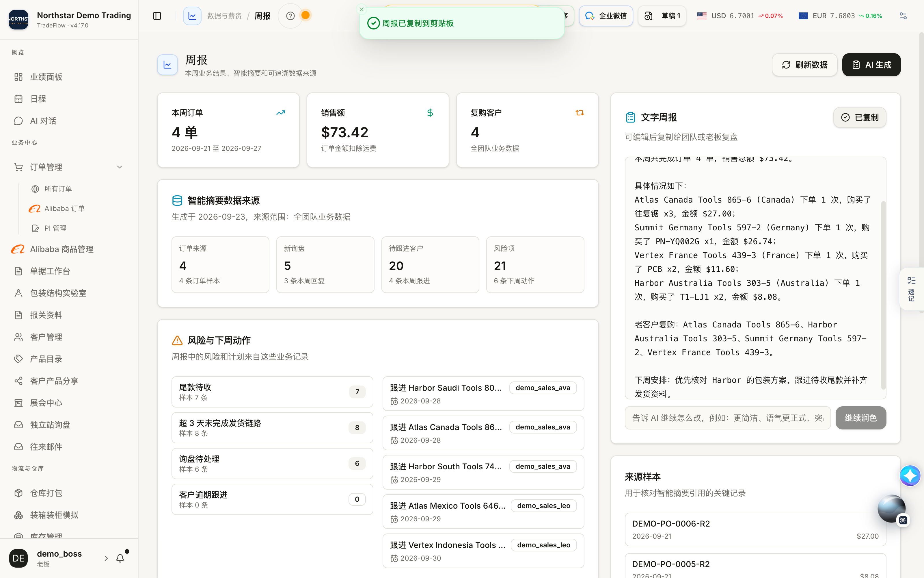Image resolution: width=924 pixels, height=578 pixels.
Task: Click 客户管理 people icon
Action: pyautogui.click(x=18, y=337)
